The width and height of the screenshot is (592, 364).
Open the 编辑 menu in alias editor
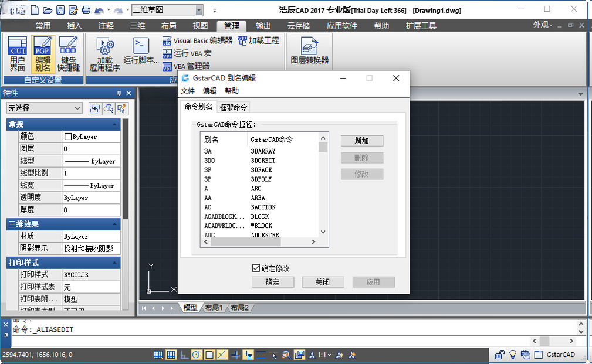pos(209,90)
